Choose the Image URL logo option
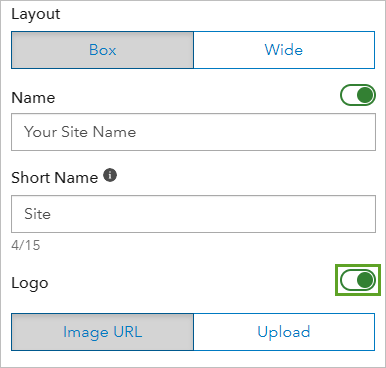Screen dimensions: 386x368 pyautogui.click(x=102, y=332)
